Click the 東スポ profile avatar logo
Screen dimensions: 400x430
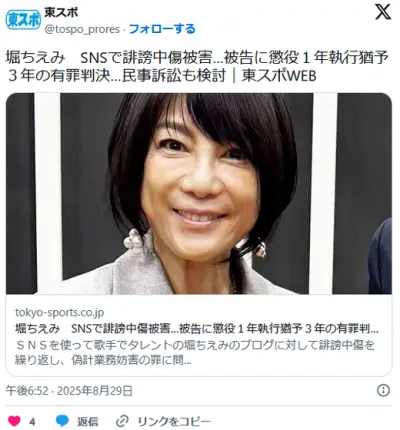coord(23,20)
